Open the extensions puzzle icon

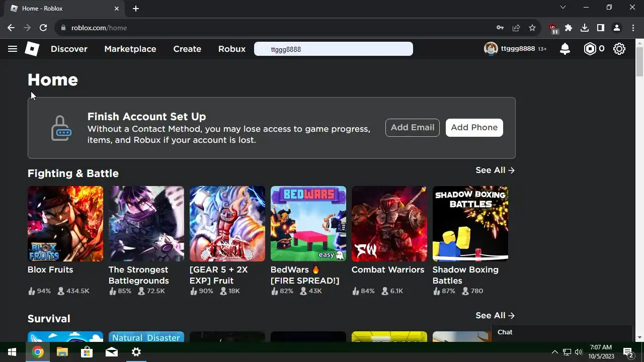click(569, 28)
